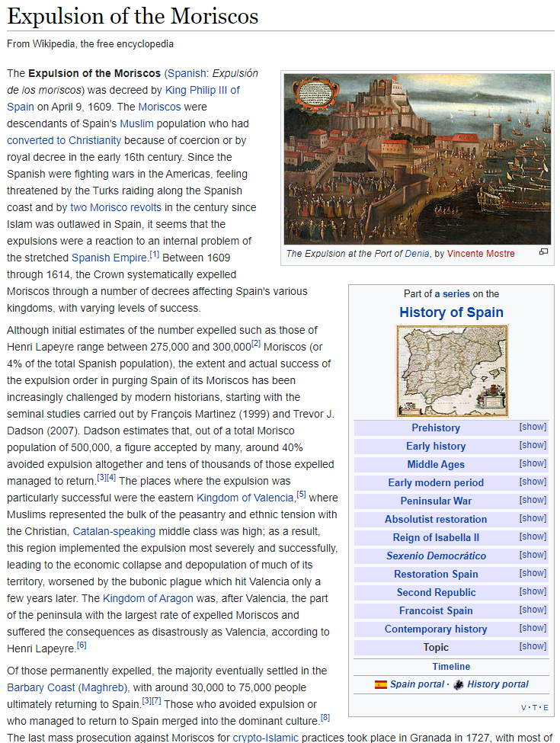Follow the Spanish Empire link
Viewport: 560px width, 743px height.
(110, 258)
